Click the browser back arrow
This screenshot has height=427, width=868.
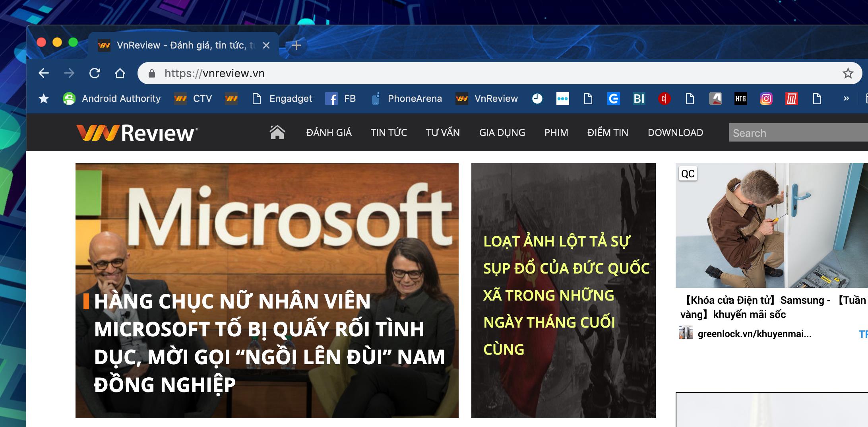click(x=44, y=73)
